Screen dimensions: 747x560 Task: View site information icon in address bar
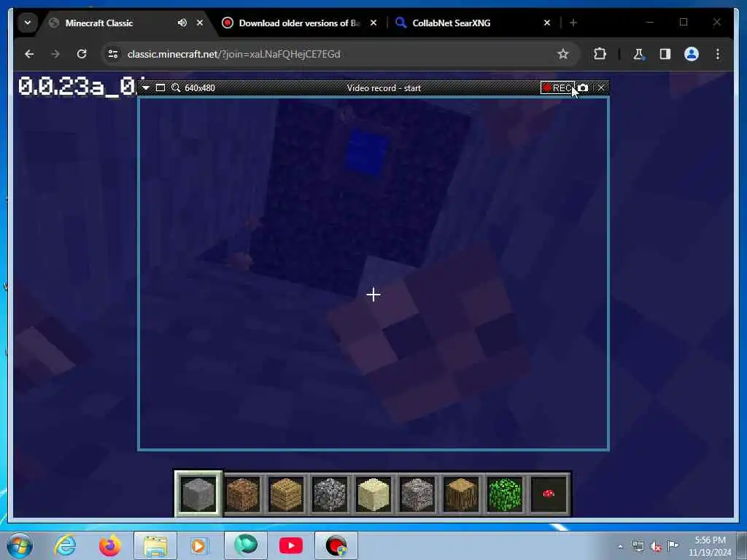click(x=113, y=54)
